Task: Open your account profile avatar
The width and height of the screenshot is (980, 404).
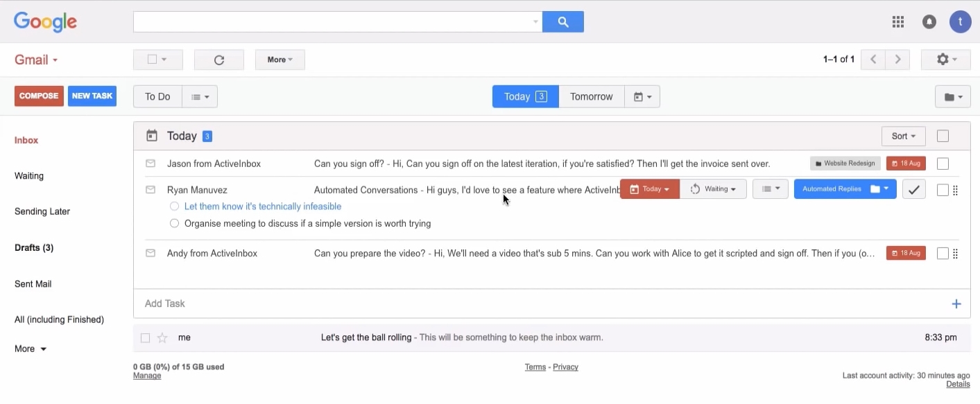Action: [x=961, y=21]
